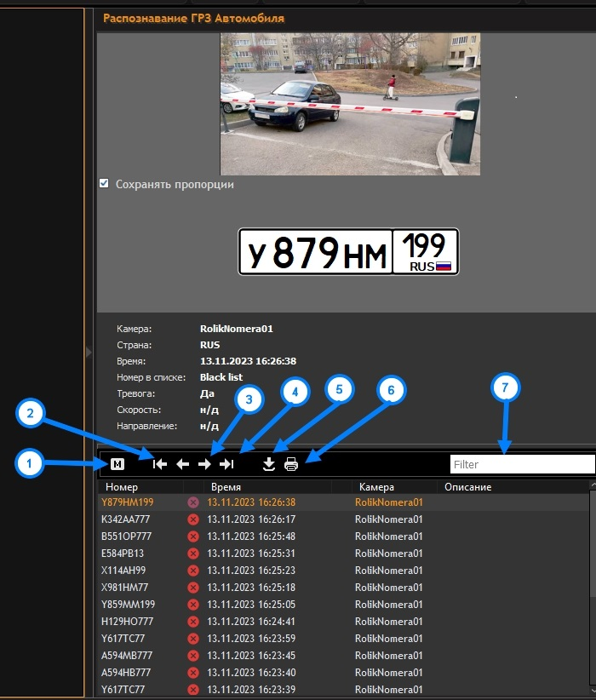Print the recognition results
Viewport: 596px width, 700px height.
click(291, 464)
